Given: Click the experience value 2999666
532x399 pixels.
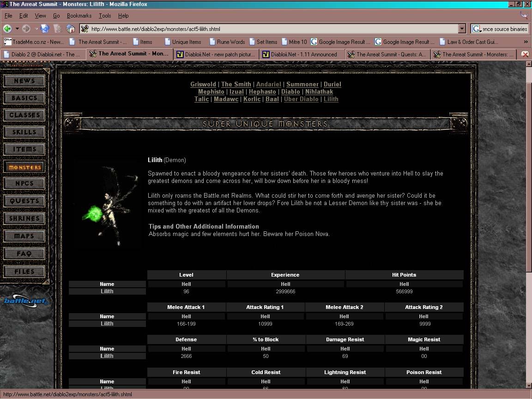Looking at the screenshot, I should tap(285, 291).
